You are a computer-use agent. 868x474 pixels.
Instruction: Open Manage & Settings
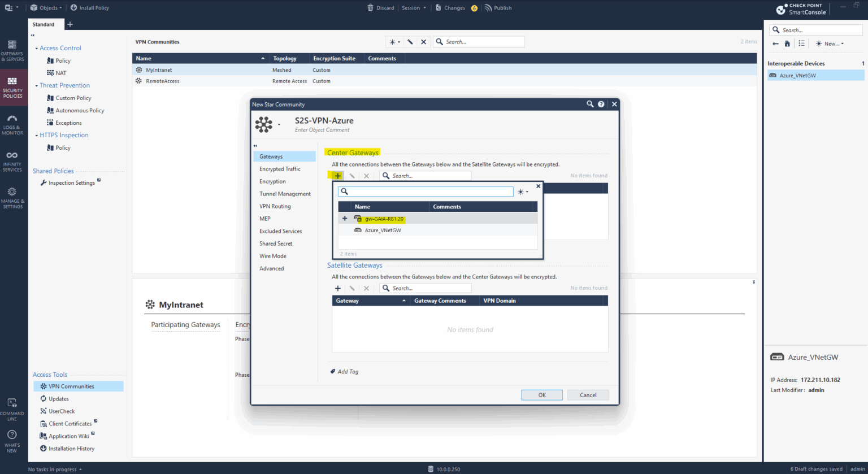tap(12, 196)
